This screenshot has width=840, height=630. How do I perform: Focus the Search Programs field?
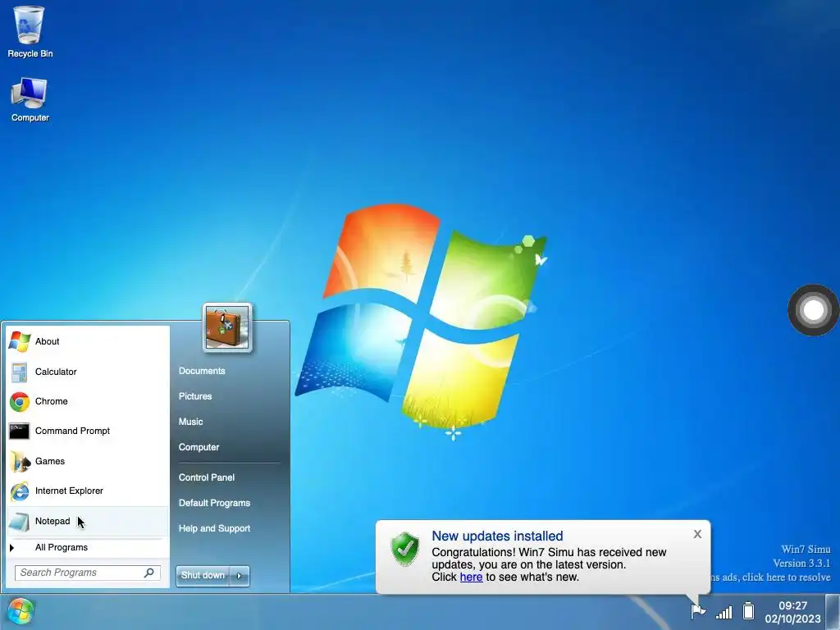(87, 573)
